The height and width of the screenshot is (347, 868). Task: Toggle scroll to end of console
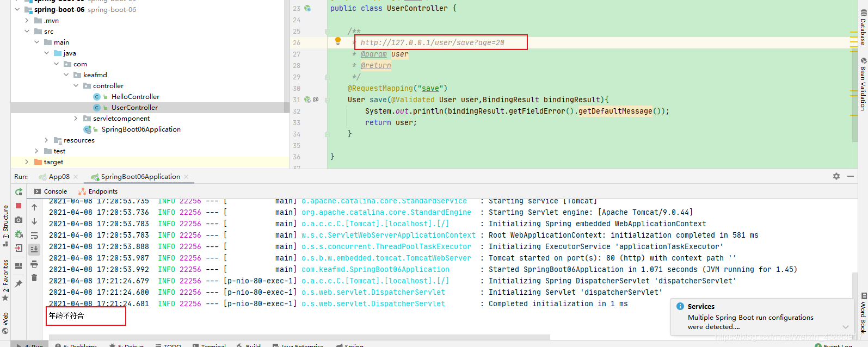coord(34,249)
